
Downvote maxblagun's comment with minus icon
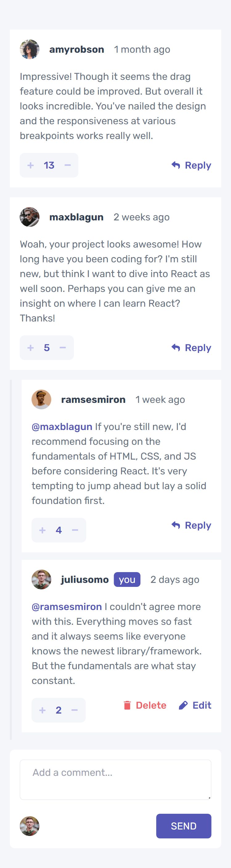point(63,347)
